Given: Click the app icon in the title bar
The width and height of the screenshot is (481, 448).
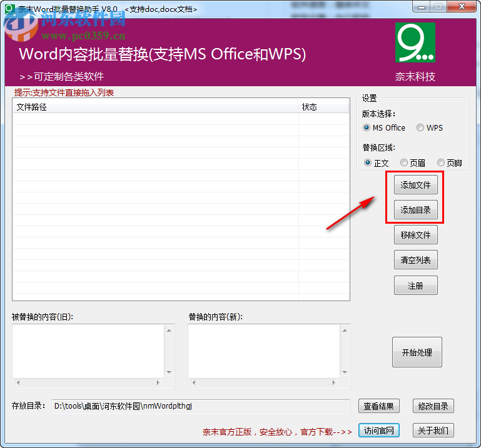Looking at the screenshot, I should (10, 9).
